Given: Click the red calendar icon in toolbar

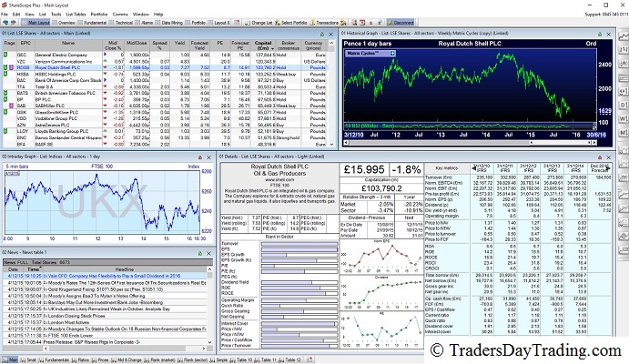Looking at the screenshot, I should click(x=362, y=23).
